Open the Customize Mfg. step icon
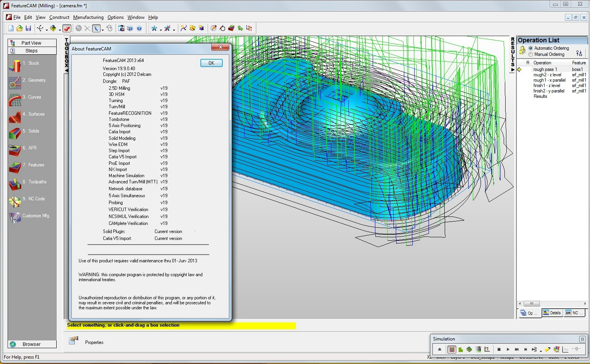Image resolution: width=590 pixels, height=364 pixels. coord(15,218)
